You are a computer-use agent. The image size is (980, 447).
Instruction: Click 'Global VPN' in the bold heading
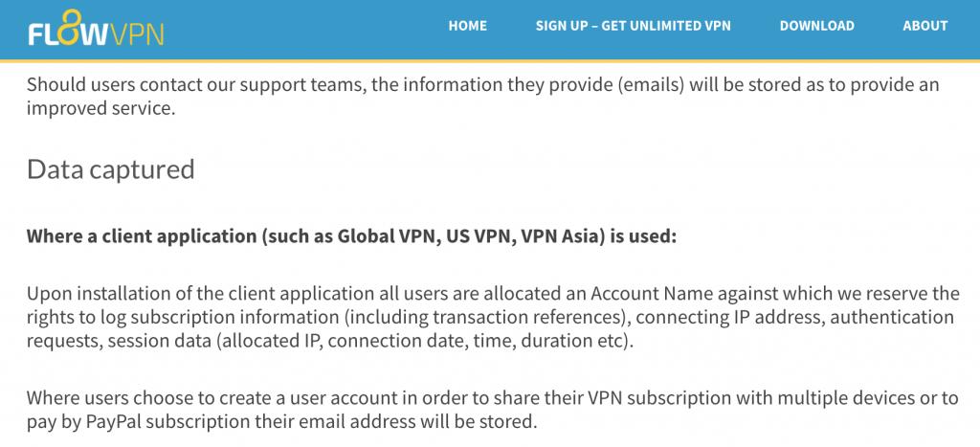pyautogui.click(x=379, y=237)
